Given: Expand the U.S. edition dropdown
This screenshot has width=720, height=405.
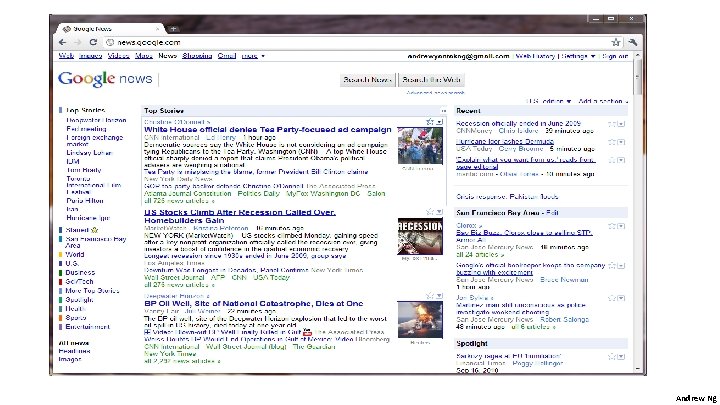Looking at the screenshot, I should [x=549, y=101].
